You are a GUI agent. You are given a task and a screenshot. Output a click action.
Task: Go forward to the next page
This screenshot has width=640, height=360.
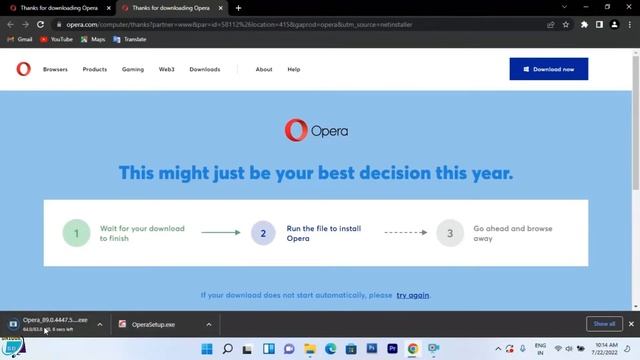click(x=25, y=24)
